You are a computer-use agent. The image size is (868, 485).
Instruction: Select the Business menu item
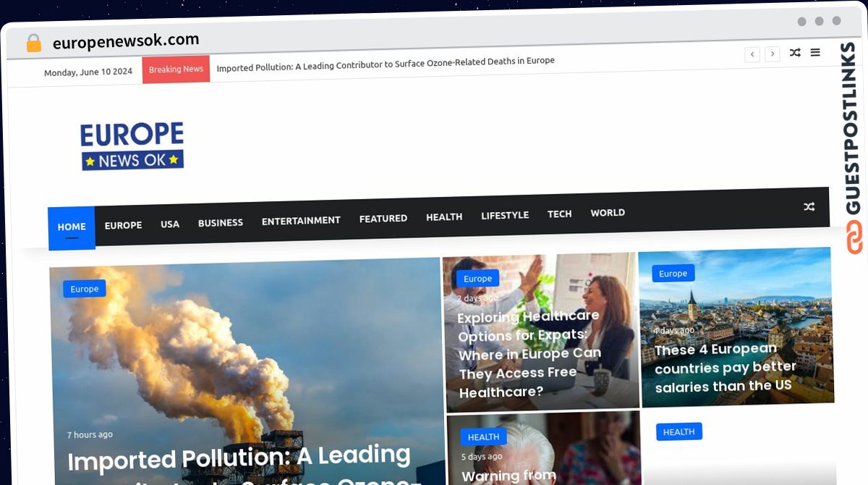click(x=221, y=222)
